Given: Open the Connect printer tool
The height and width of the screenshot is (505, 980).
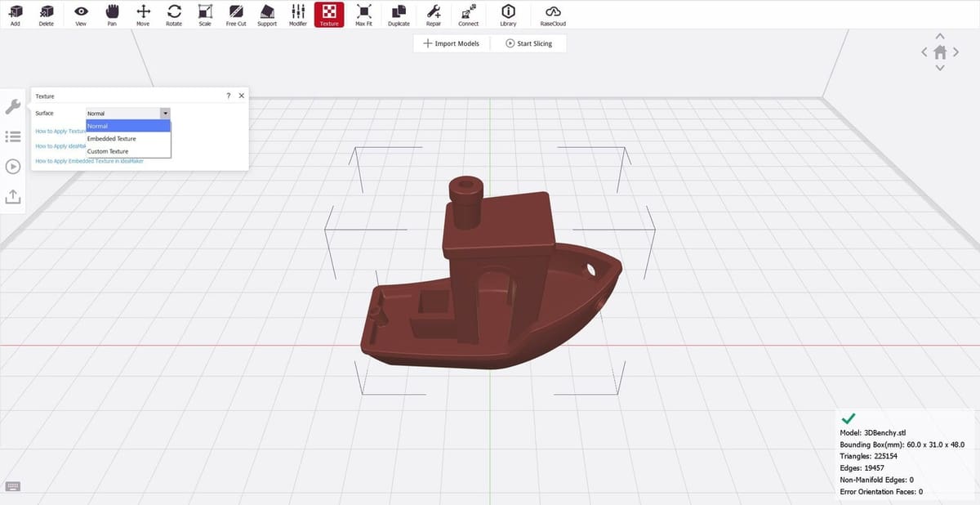Looking at the screenshot, I should [469, 15].
